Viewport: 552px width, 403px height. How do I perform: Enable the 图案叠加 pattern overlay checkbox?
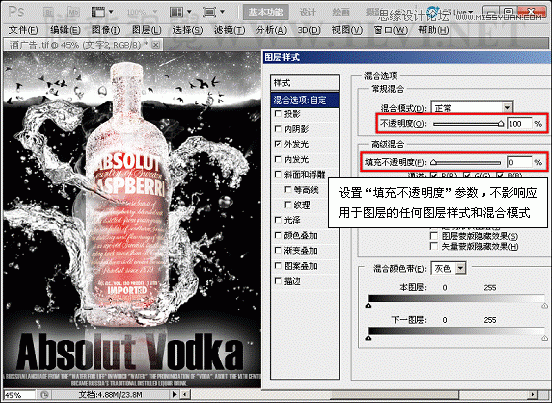[x=278, y=266]
